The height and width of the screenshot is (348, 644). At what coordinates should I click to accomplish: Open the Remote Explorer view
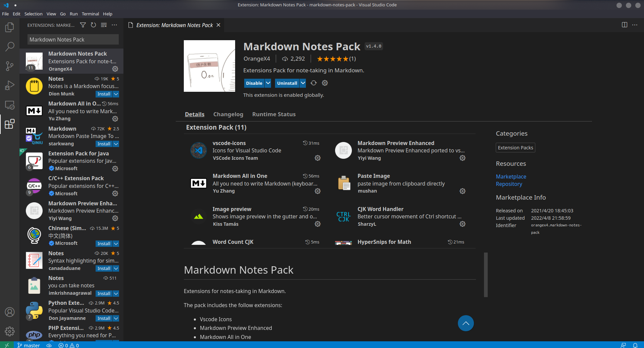point(10,105)
